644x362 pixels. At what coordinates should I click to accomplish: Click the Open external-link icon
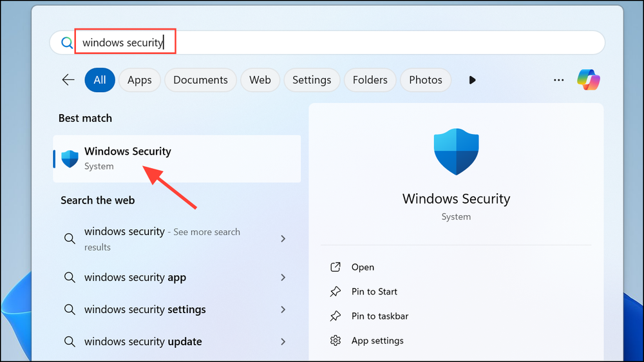point(336,267)
